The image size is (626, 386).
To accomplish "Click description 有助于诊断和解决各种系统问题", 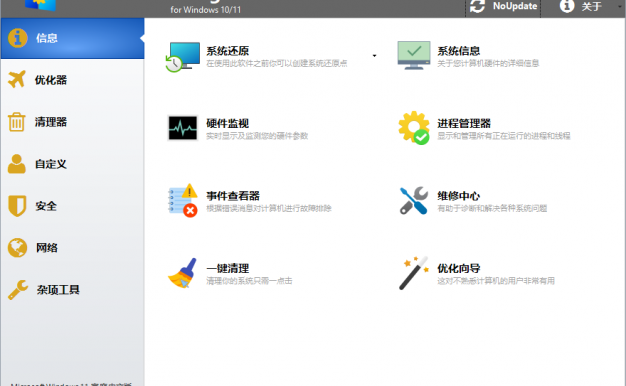I will click(492, 208).
